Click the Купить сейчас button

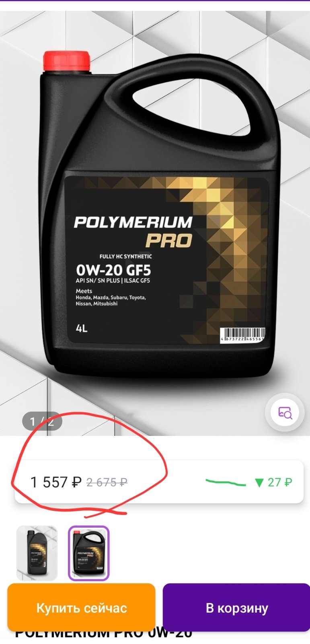coord(81,608)
